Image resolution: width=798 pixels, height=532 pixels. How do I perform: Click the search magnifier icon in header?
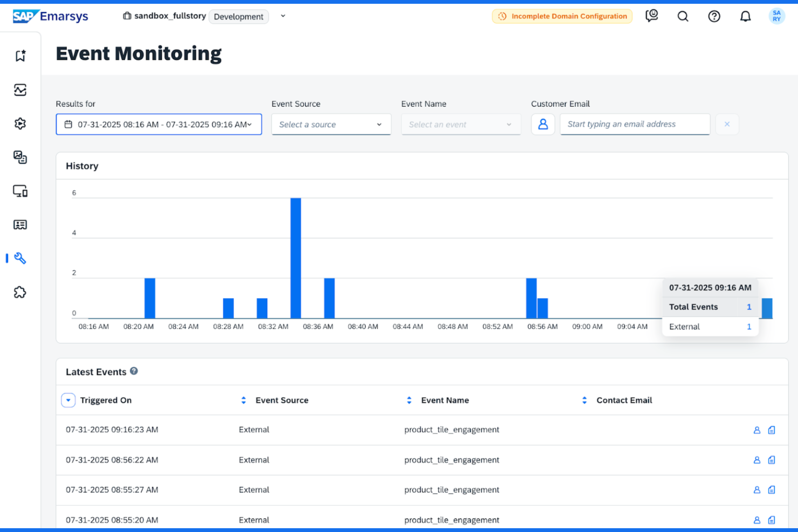(x=683, y=16)
